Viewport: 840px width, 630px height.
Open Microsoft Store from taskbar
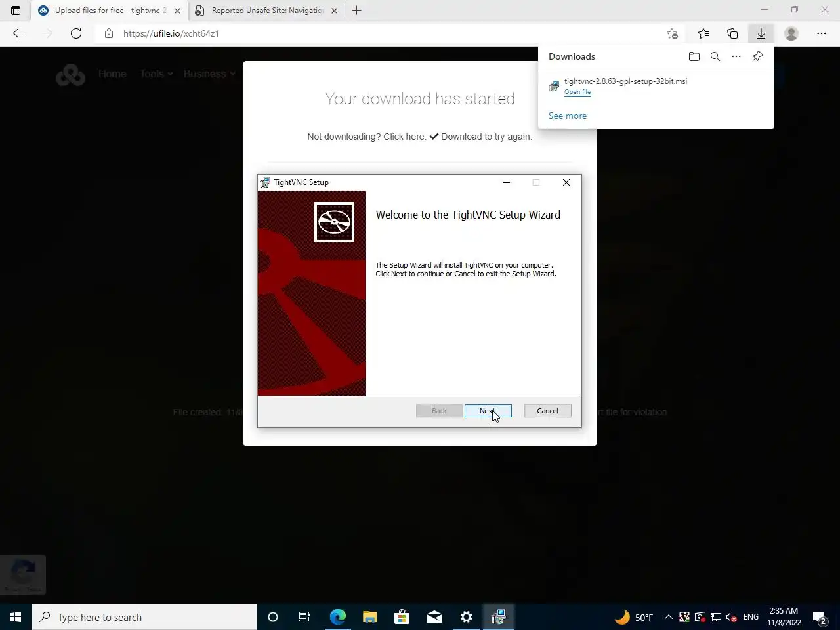click(x=402, y=617)
